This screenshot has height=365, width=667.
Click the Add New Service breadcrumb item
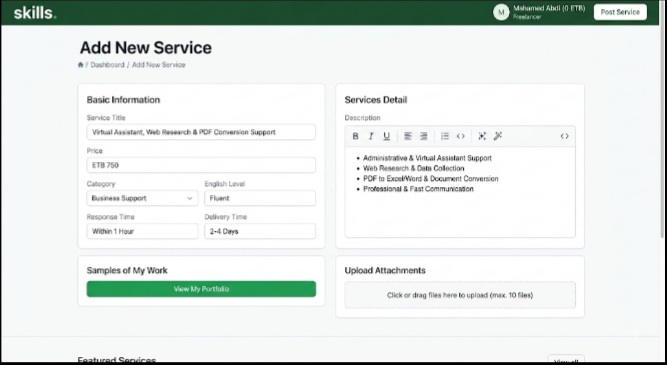159,65
